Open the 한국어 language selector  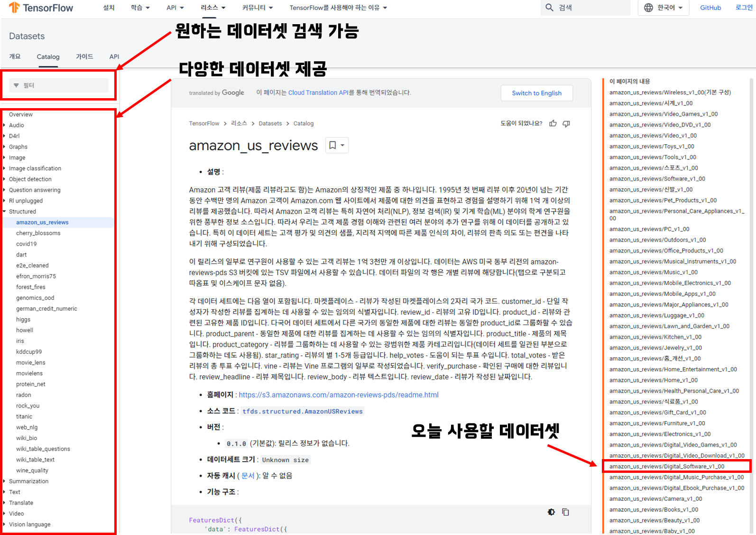664,8
